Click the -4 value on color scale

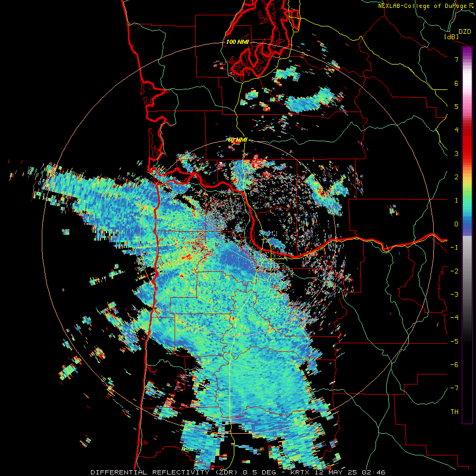[x=454, y=318]
